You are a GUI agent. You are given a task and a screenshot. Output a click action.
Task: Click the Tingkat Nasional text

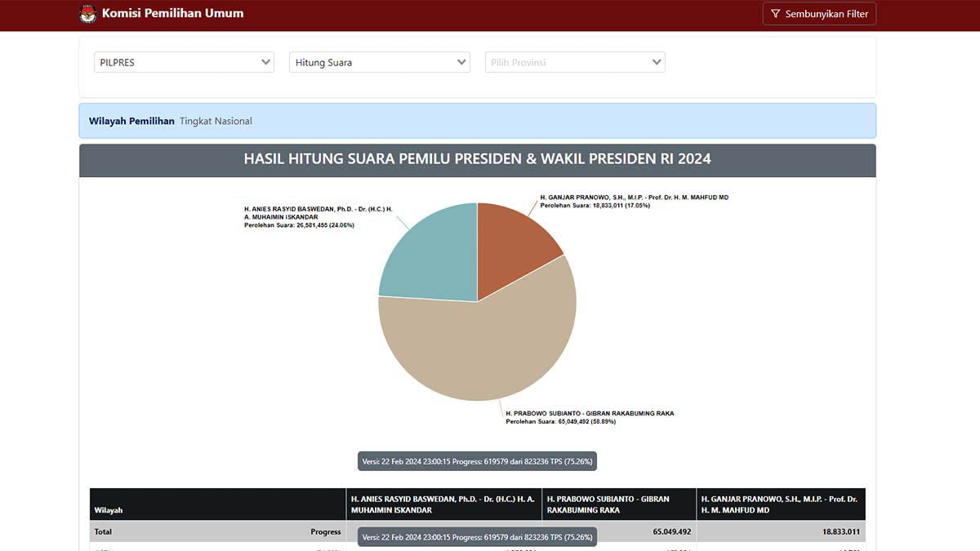216,121
